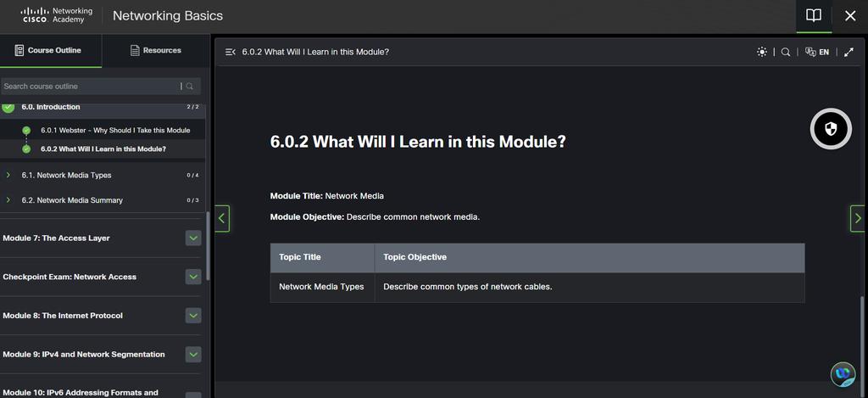
Task: Click completion dot next to 6.0.2 item
Action: (26, 149)
